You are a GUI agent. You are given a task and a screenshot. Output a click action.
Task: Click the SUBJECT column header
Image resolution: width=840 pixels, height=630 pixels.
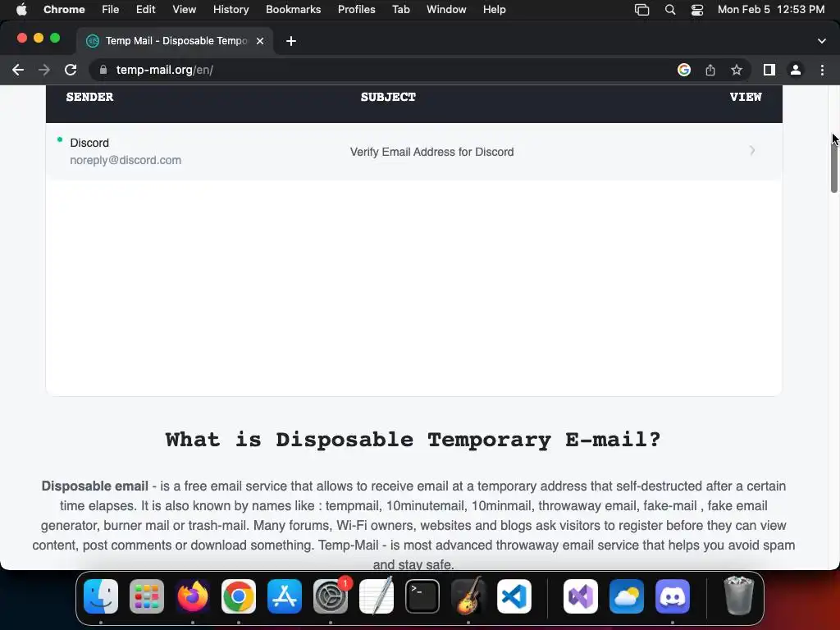[x=388, y=97]
